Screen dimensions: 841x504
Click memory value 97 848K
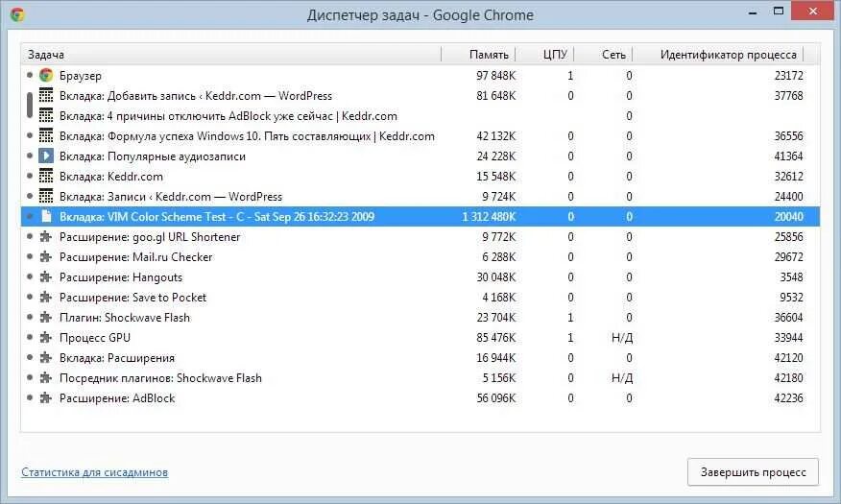point(495,76)
